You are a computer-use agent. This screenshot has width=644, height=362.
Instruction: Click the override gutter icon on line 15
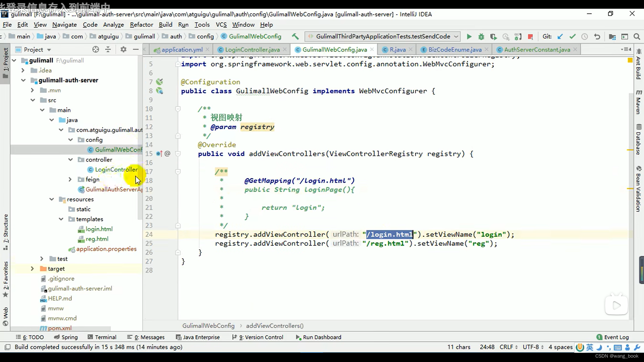(x=159, y=154)
